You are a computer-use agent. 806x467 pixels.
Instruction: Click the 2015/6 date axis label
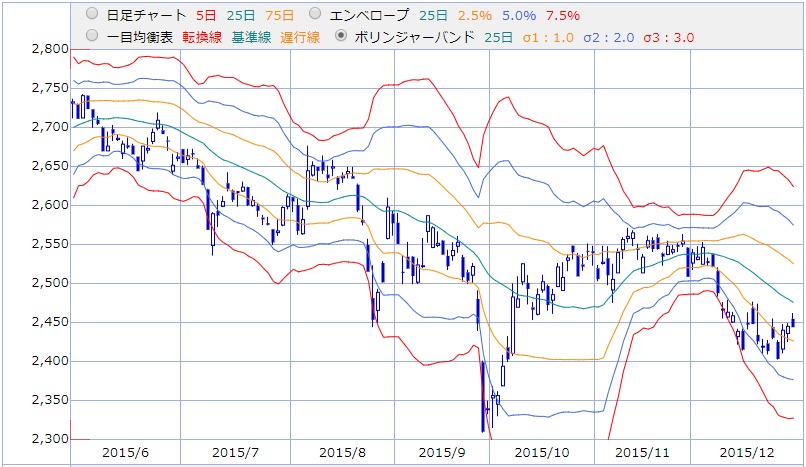point(125,453)
